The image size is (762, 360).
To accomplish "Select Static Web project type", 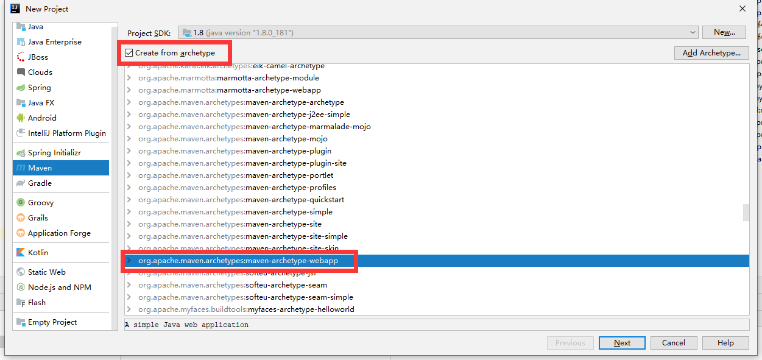I will [x=61, y=272].
